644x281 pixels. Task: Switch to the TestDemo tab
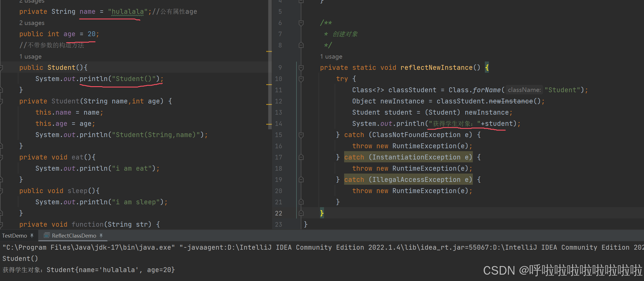coord(14,235)
